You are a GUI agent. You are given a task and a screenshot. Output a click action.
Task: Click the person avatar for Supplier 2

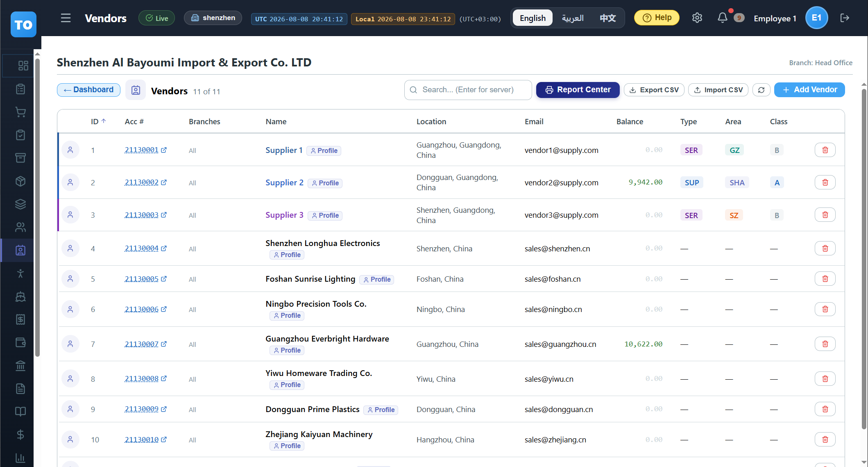click(x=70, y=182)
